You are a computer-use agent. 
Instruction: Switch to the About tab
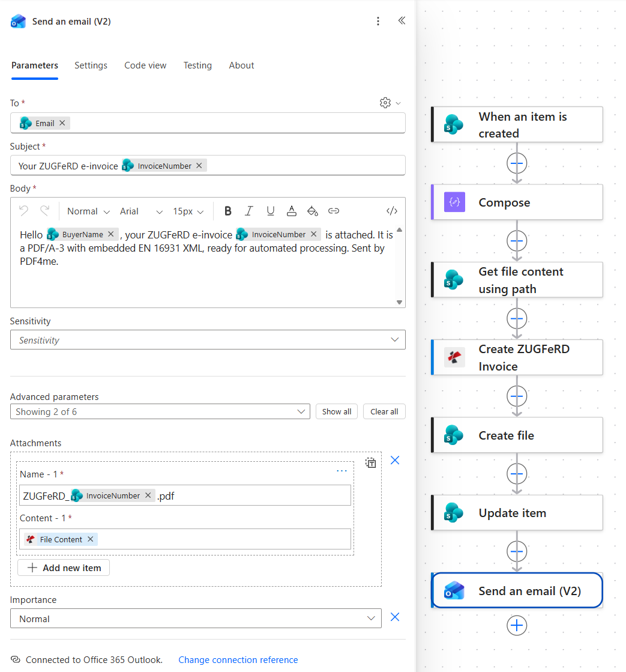(241, 65)
